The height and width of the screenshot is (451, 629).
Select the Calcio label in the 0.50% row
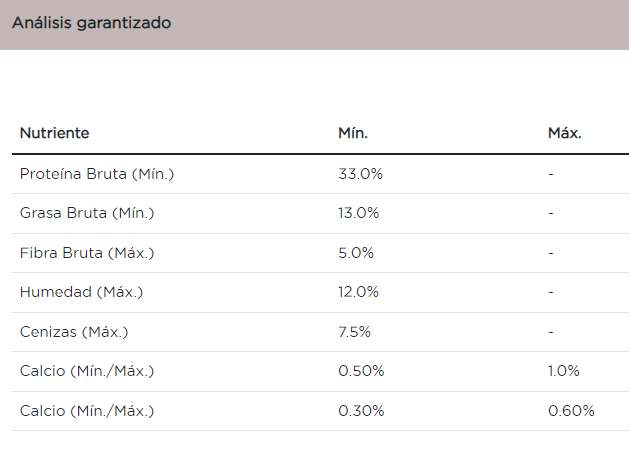tap(87, 371)
